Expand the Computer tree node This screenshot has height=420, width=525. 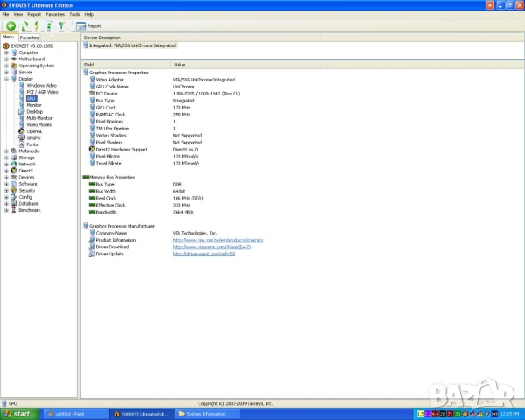coord(6,52)
